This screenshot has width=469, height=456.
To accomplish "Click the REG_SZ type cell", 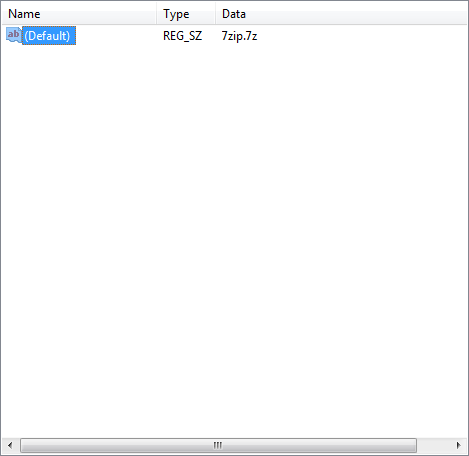I will 182,36.
